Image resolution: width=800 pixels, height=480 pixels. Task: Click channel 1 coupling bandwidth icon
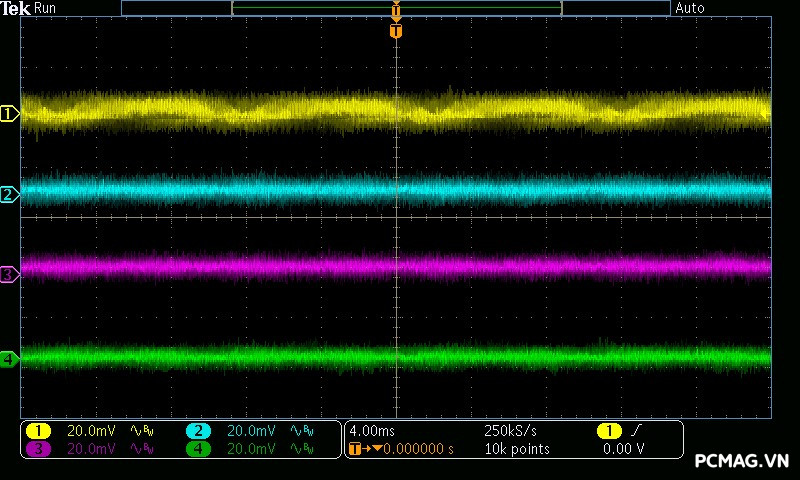click(x=142, y=431)
